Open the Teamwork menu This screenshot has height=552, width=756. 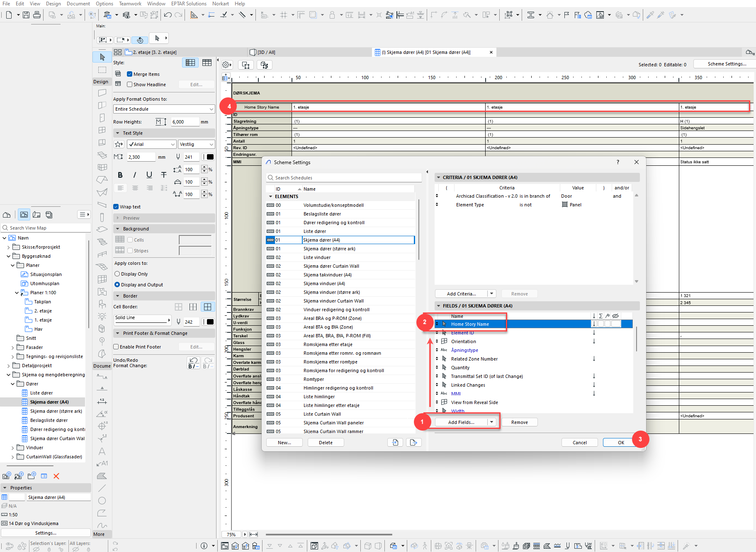click(130, 4)
